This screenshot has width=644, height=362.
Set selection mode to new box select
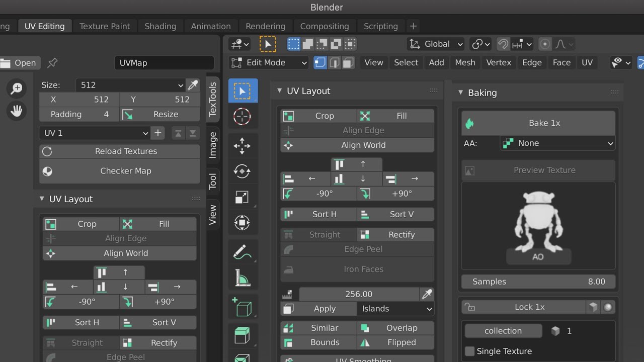click(294, 44)
